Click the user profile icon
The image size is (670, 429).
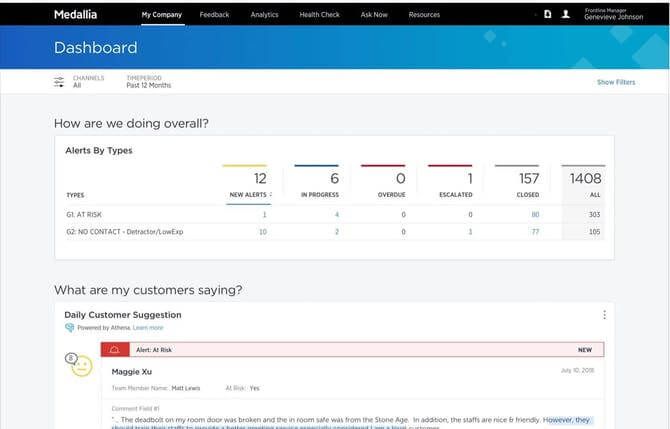point(565,14)
